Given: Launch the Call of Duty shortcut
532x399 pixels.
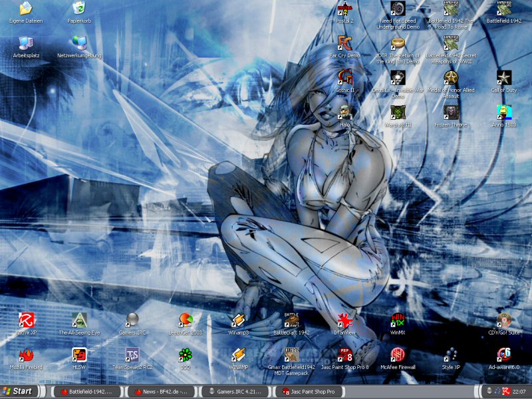Looking at the screenshot, I should click(x=504, y=78).
